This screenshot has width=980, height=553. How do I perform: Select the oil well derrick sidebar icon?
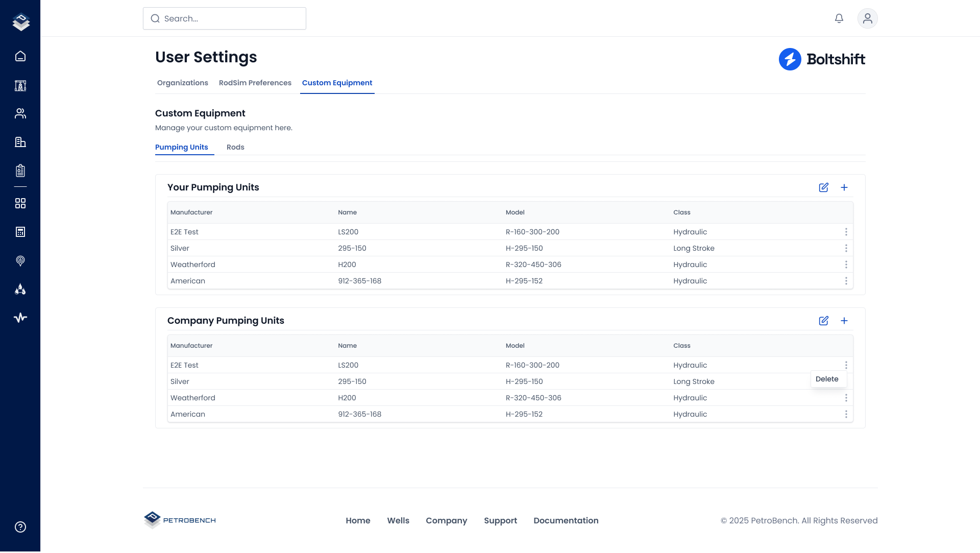tap(20, 85)
